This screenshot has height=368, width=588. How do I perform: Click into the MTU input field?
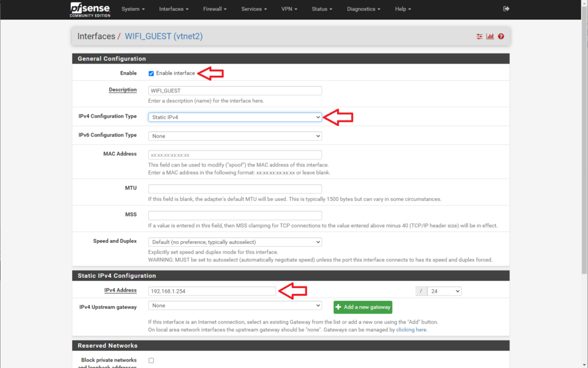235,189
